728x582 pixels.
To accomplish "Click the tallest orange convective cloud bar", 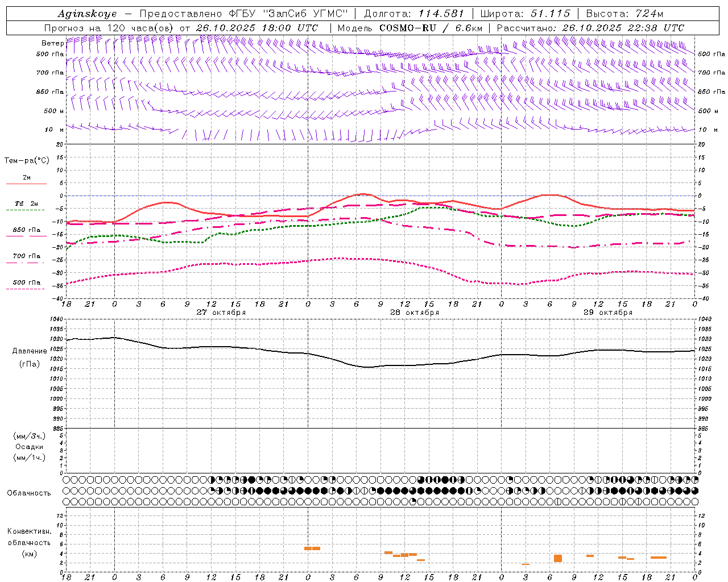I will (x=558, y=559).
